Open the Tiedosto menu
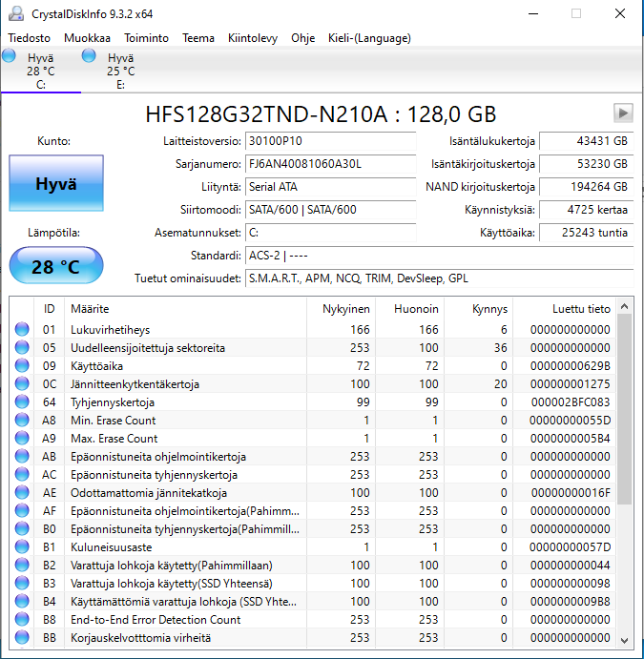Image resolution: width=644 pixels, height=659 pixels. (30, 38)
